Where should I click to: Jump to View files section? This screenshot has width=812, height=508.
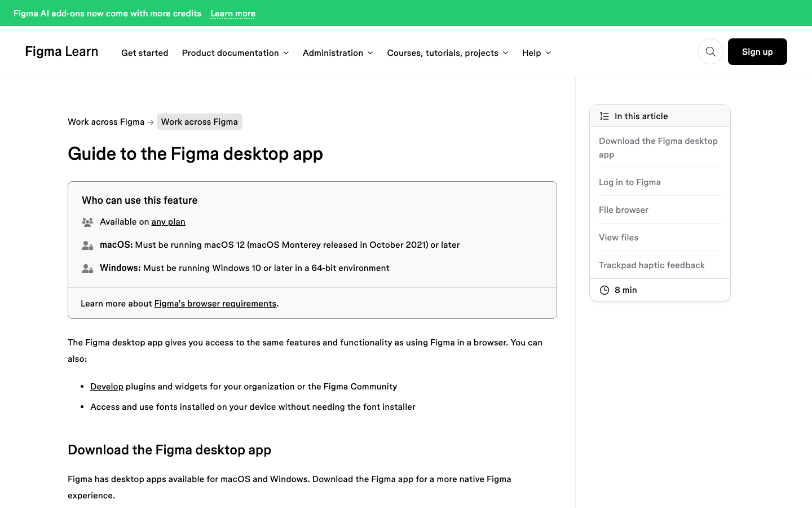[619, 238]
